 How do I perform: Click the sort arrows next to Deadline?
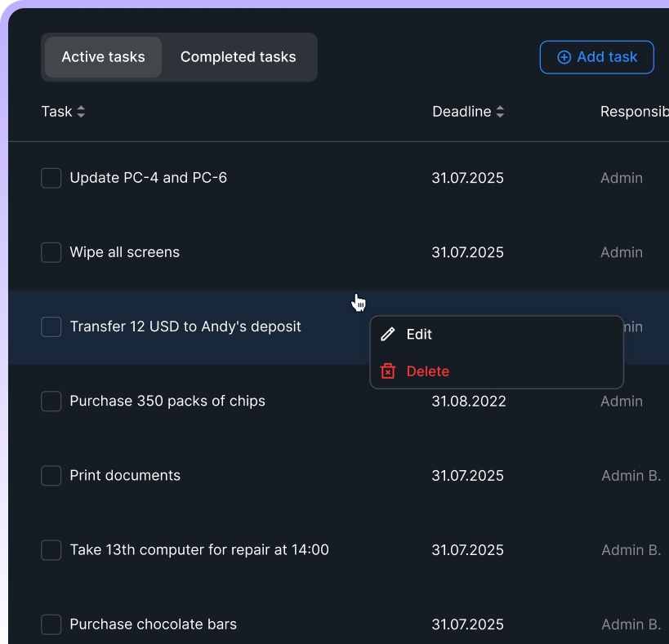coord(500,112)
